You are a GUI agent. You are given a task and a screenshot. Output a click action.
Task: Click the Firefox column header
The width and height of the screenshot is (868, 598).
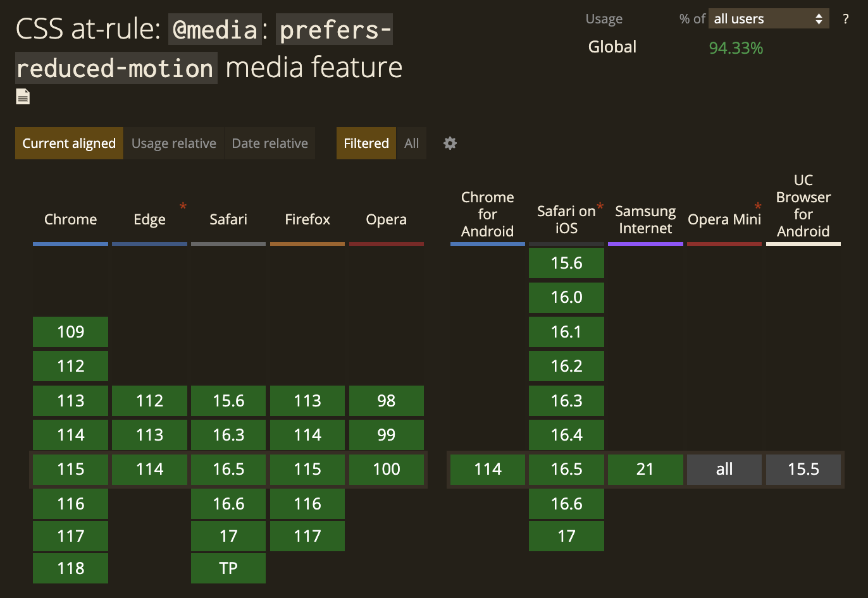(307, 219)
